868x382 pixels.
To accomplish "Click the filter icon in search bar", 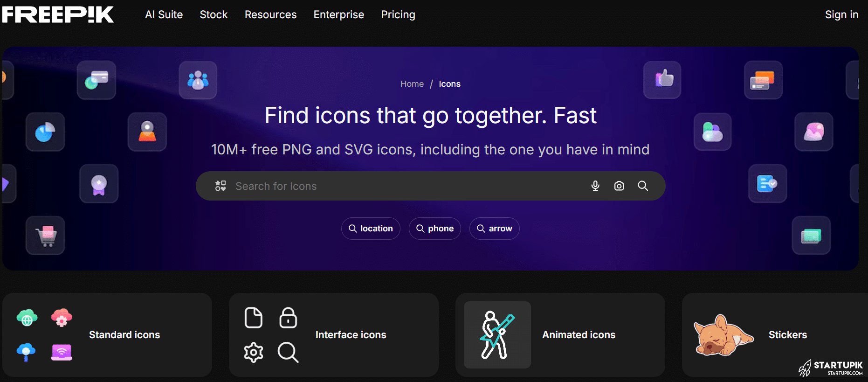I will (220, 186).
